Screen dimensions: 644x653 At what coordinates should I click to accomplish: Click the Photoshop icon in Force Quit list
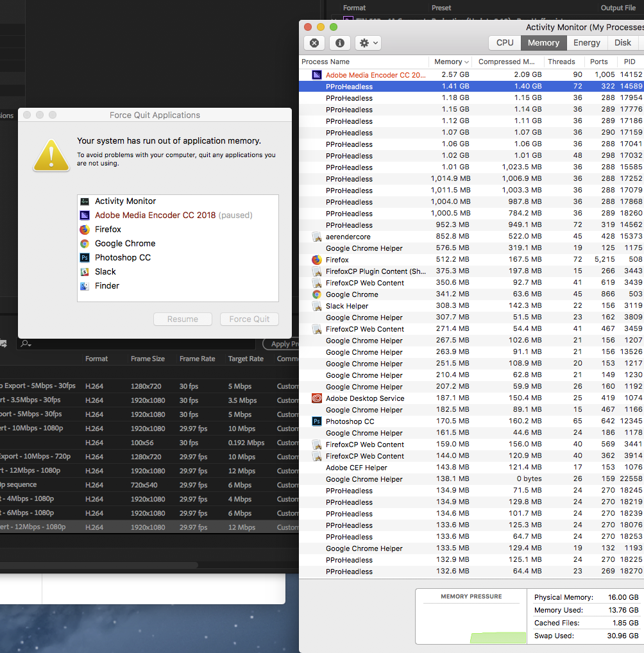(85, 258)
